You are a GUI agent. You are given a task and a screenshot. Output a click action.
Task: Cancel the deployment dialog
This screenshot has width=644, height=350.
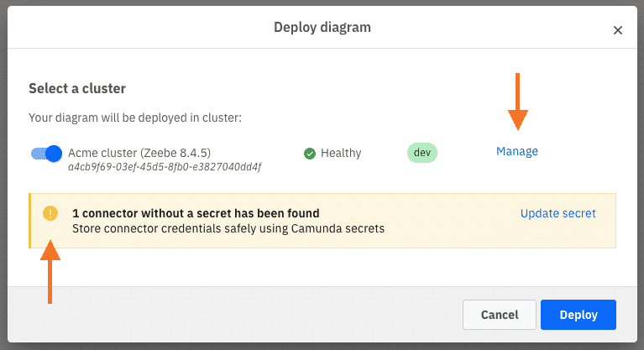[500, 315]
